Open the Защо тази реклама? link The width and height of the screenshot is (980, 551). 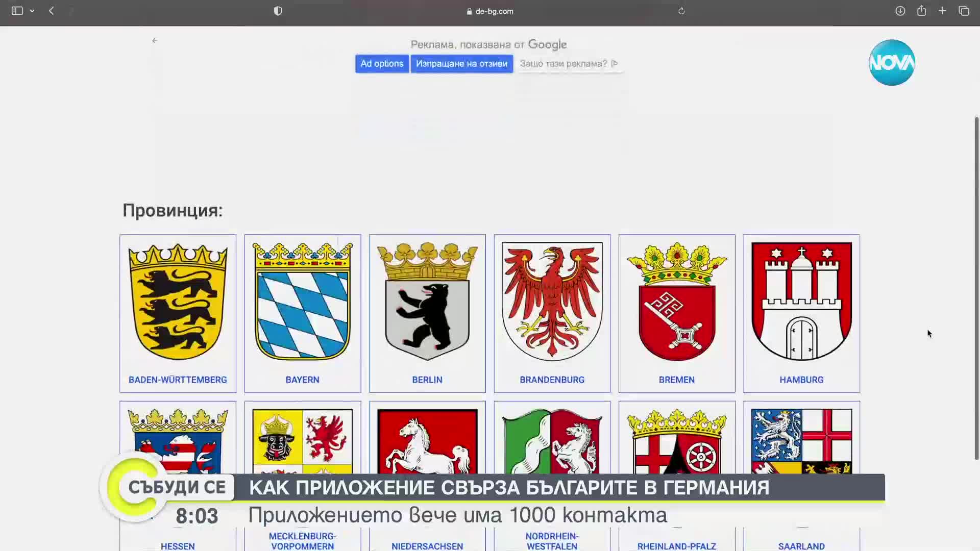tap(569, 64)
